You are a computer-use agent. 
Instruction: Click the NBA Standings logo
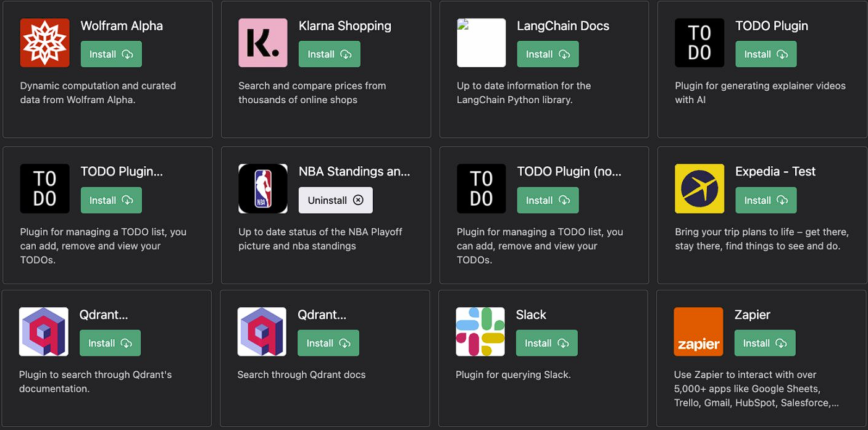point(263,188)
